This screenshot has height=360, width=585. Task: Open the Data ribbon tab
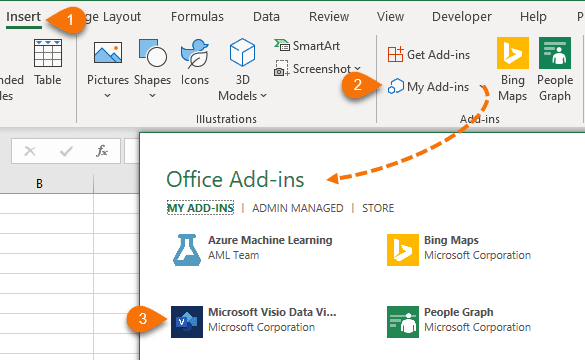click(x=266, y=17)
